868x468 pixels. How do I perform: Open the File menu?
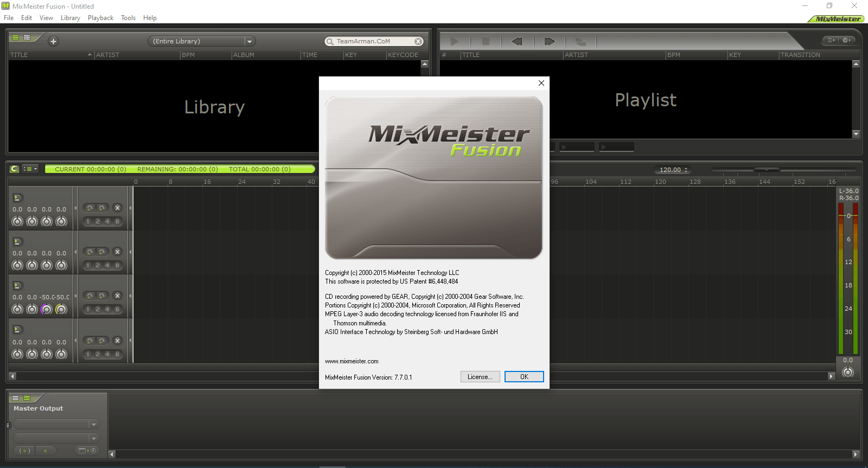(9, 18)
